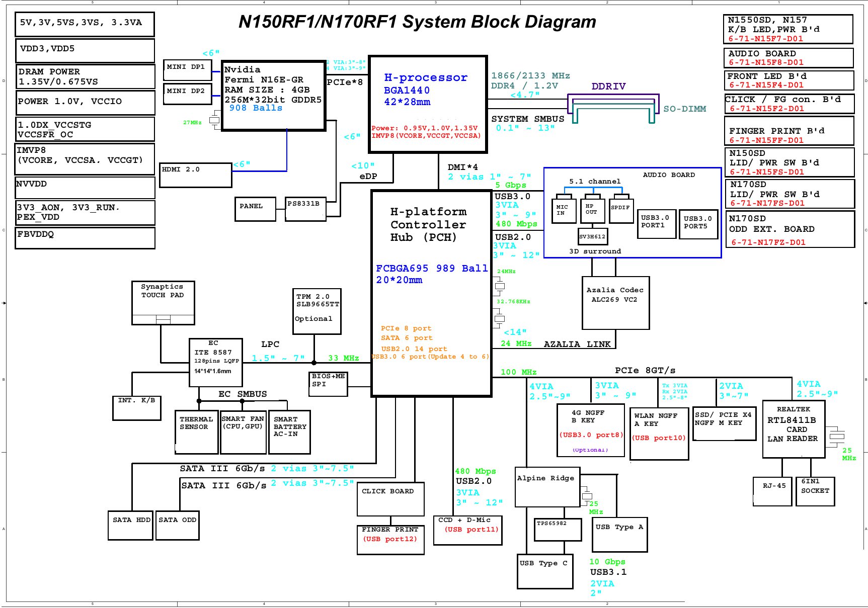868x608 pixels.
Task: Select the H-processor BGA1440 block
Action: tap(428, 104)
